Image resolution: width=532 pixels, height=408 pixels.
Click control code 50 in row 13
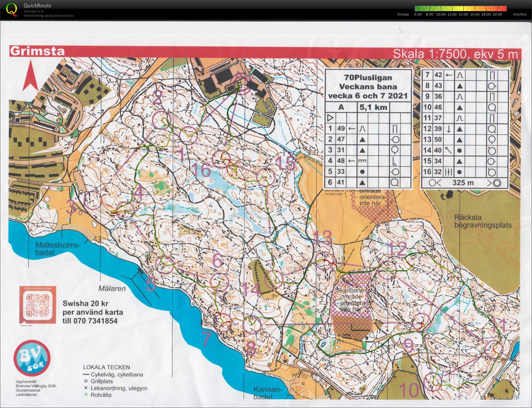(x=438, y=140)
